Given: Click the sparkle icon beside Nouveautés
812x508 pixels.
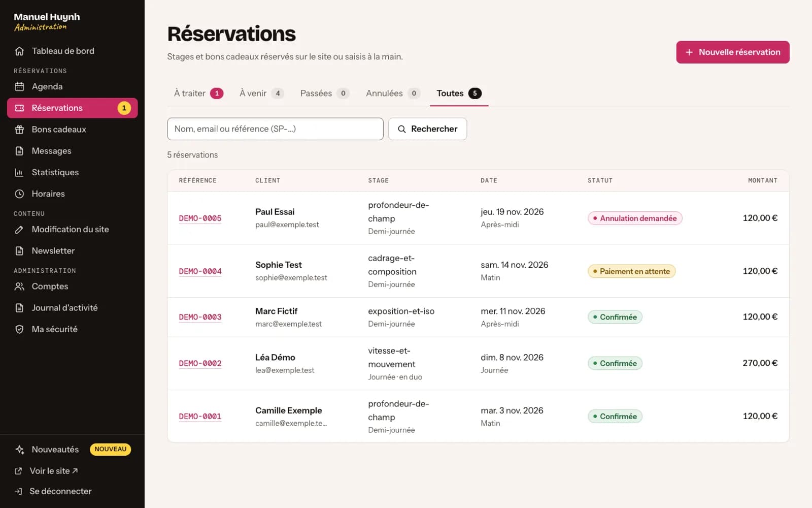Looking at the screenshot, I should [19, 450].
